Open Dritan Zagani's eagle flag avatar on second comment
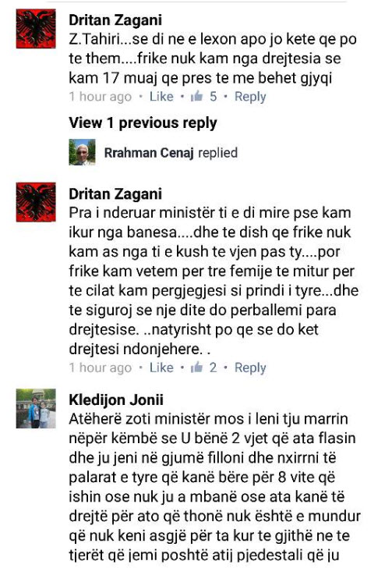Image resolution: width=392 pixels, height=568 pixels. tap(36, 202)
